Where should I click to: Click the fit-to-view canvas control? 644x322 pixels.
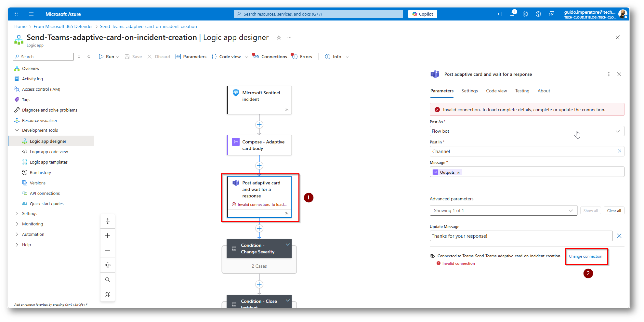pyautogui.click(x=108, y=221)
